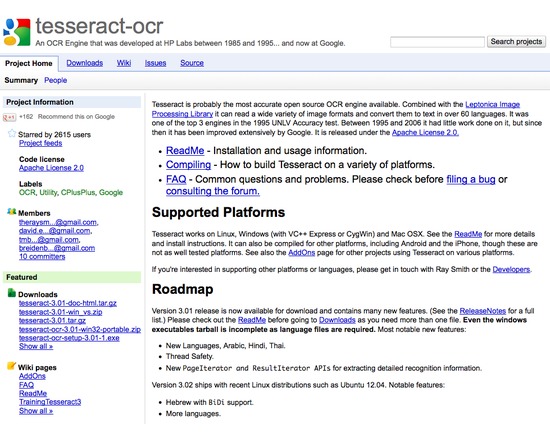Viewport: 550px width, 440px height.
Task: Open Downloads link in Roadmap paragraph
Action: 337,320
